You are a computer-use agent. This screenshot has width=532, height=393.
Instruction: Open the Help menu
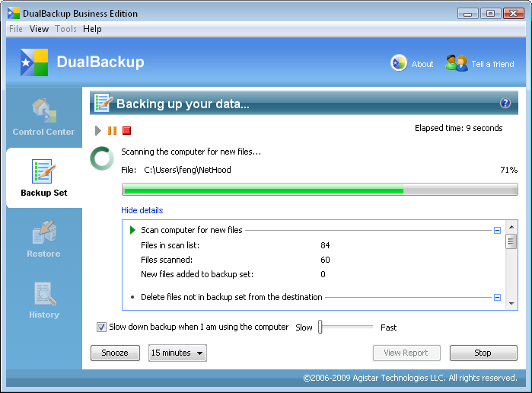click(92, 29)
